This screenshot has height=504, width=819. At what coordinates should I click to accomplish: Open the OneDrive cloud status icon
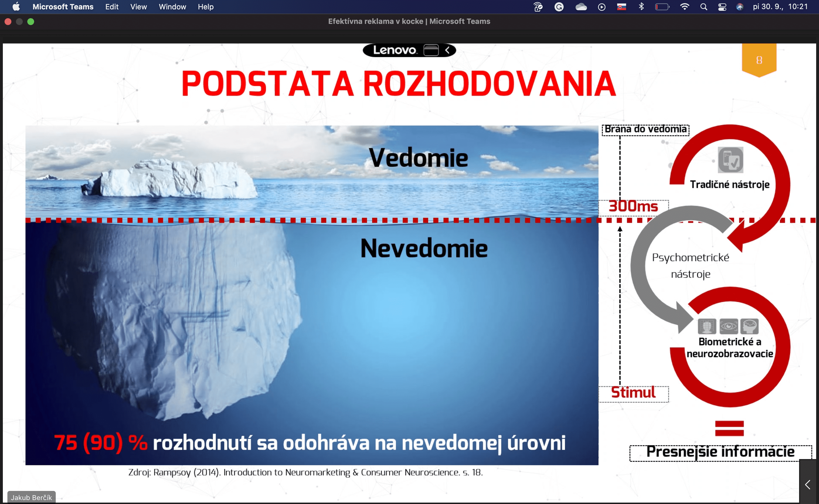581,7
